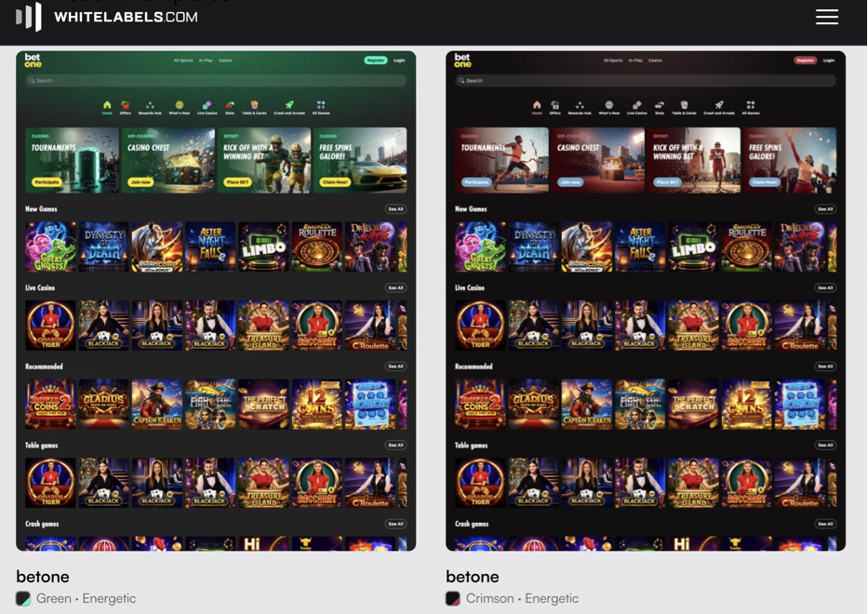Click Register button in Crimson template
The height and width of the screenshot is (614, 868).
[x=806, y=60]
